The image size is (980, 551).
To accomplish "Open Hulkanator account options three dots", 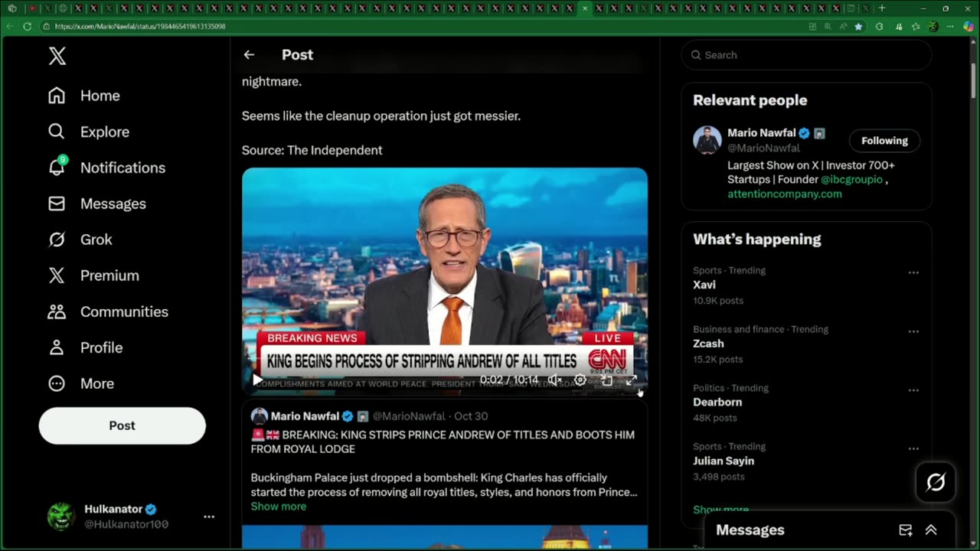I will tap(209, 517).
